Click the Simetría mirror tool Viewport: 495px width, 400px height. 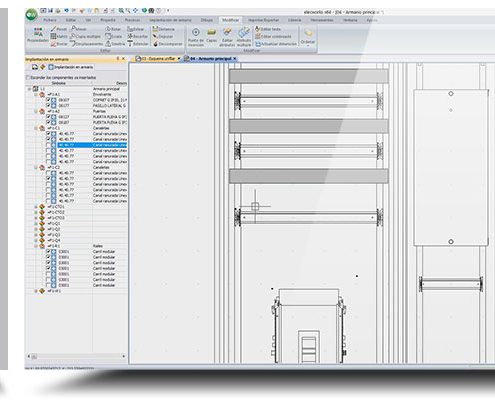click(x=115, y=44)
